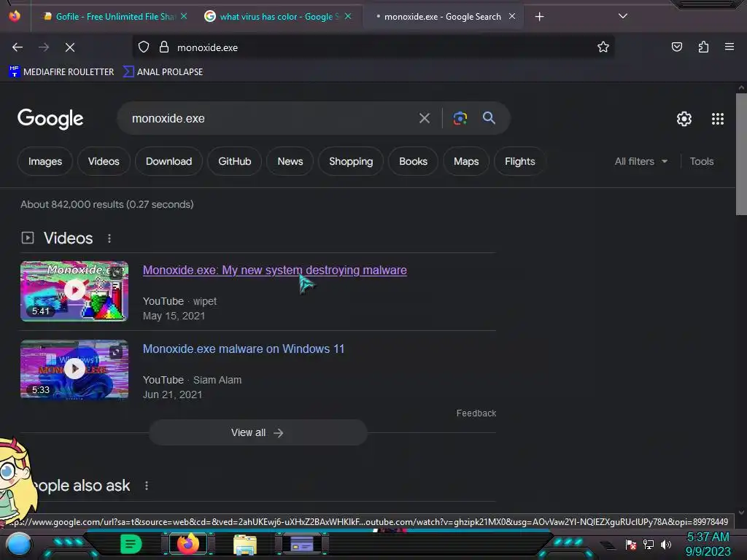Open Action Center flag tray icon
This screenshot has height=560, width=747.
point(631,544)
